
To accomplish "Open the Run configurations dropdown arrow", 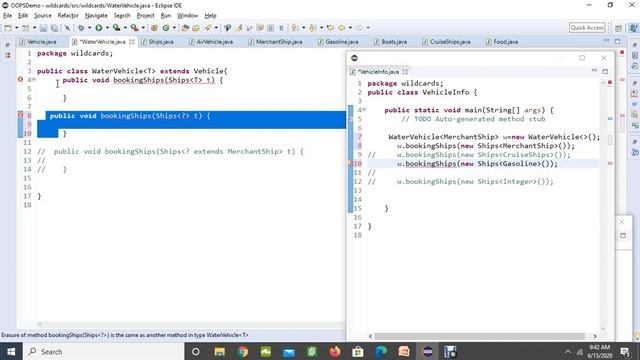I will tap(107, 28).
